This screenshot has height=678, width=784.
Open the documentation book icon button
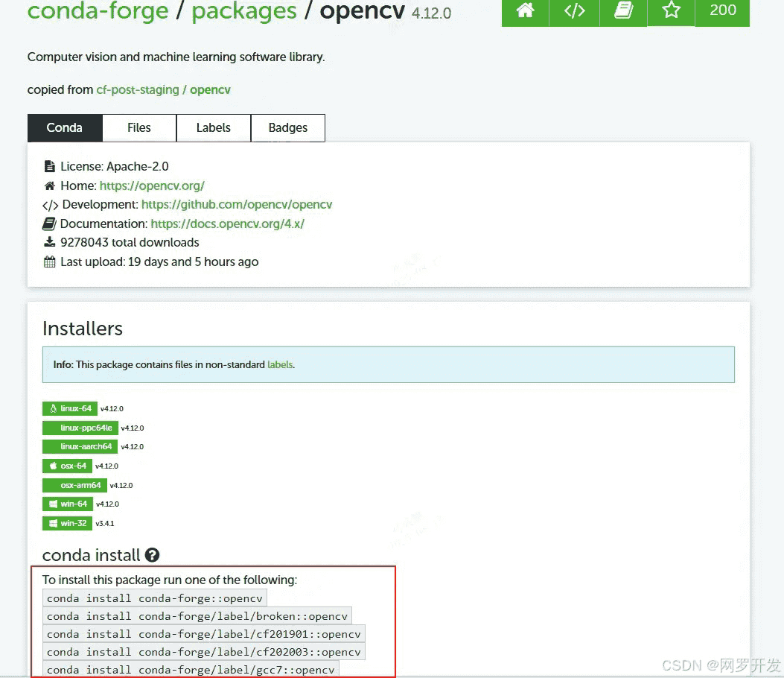pyautogui.click(x=623, y=10)
